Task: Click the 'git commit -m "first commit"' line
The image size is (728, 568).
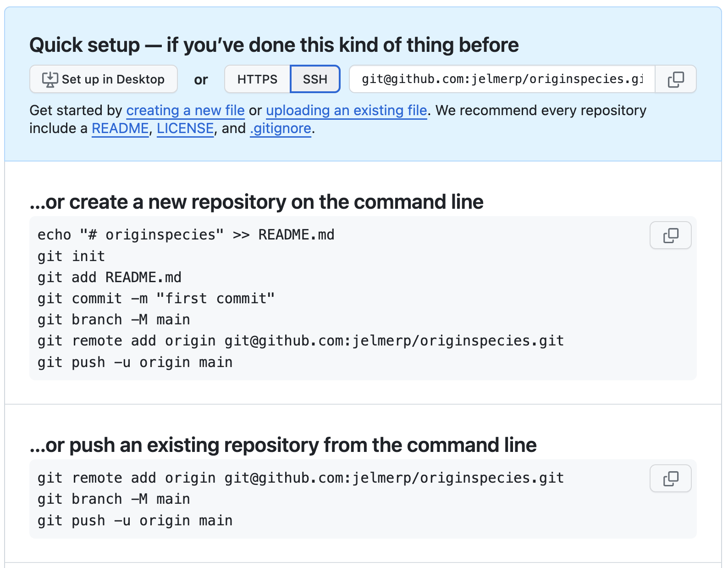Action: pos(156,299)
